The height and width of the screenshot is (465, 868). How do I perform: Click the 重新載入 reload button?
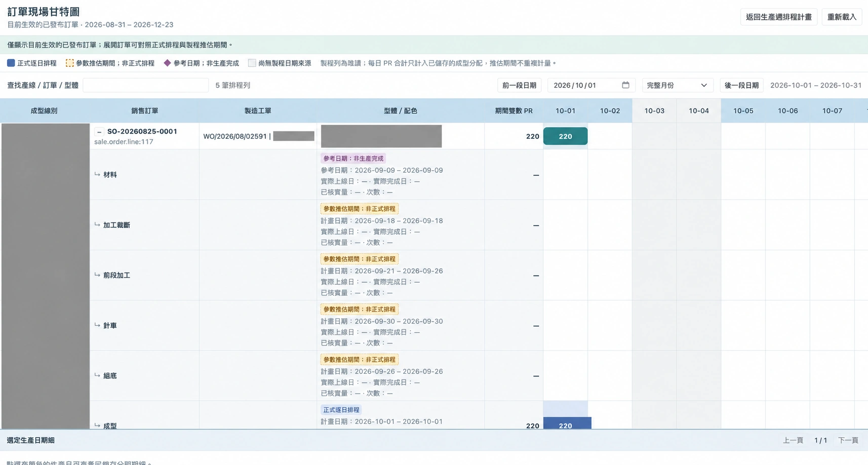[x=842, y=17]
